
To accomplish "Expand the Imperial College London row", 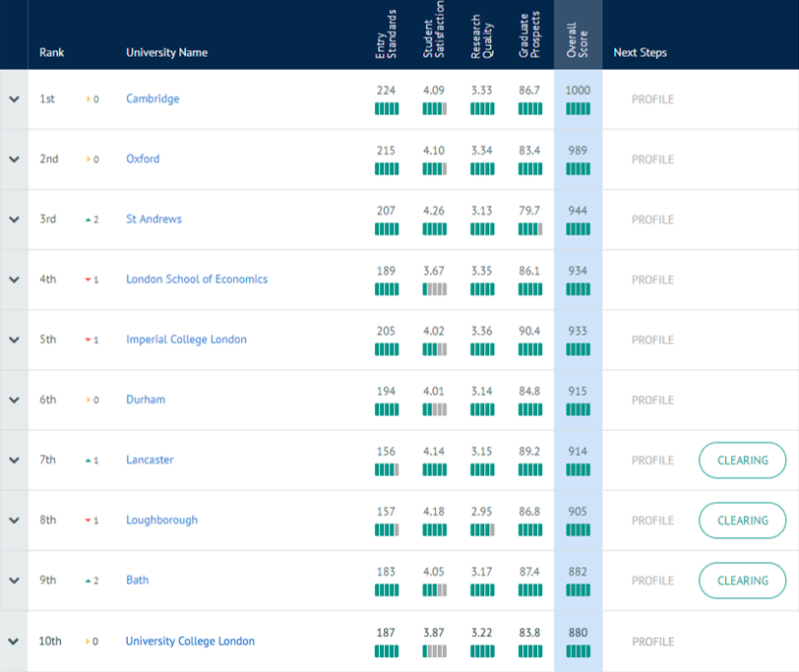I will [x=14, y=339].
